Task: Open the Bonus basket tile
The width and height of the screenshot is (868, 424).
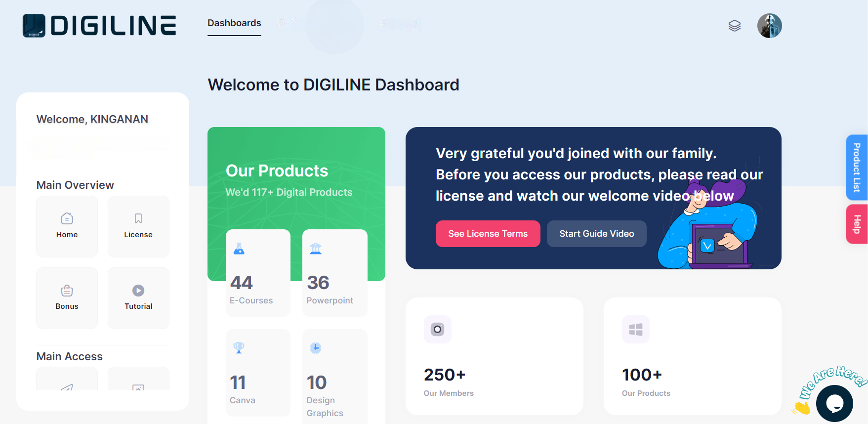Action: [x=67, y=298]
